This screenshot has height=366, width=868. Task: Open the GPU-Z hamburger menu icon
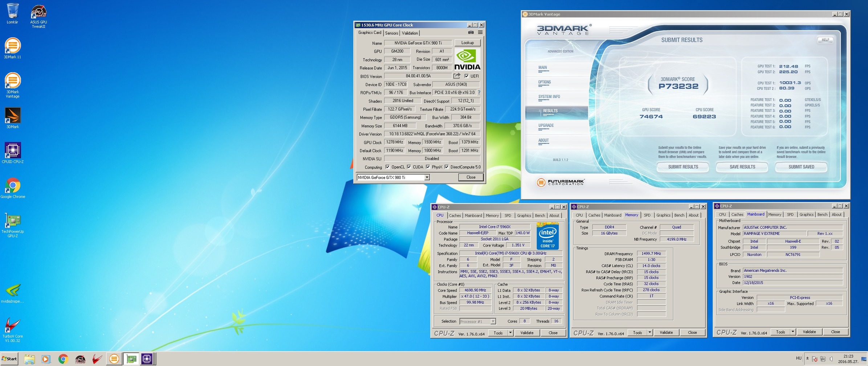click(480, 32)
